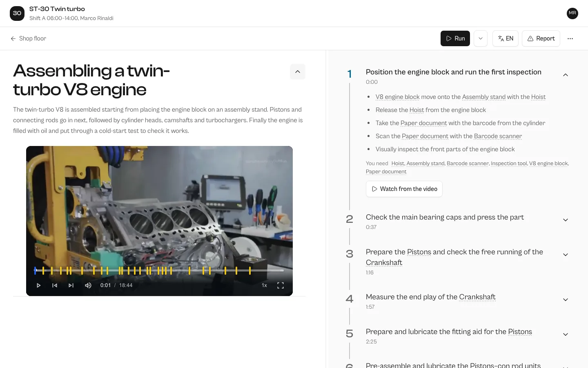Viewport: 588px width, 368px height.
Task: Click the Paper document link in You need list
Action: 386,172
